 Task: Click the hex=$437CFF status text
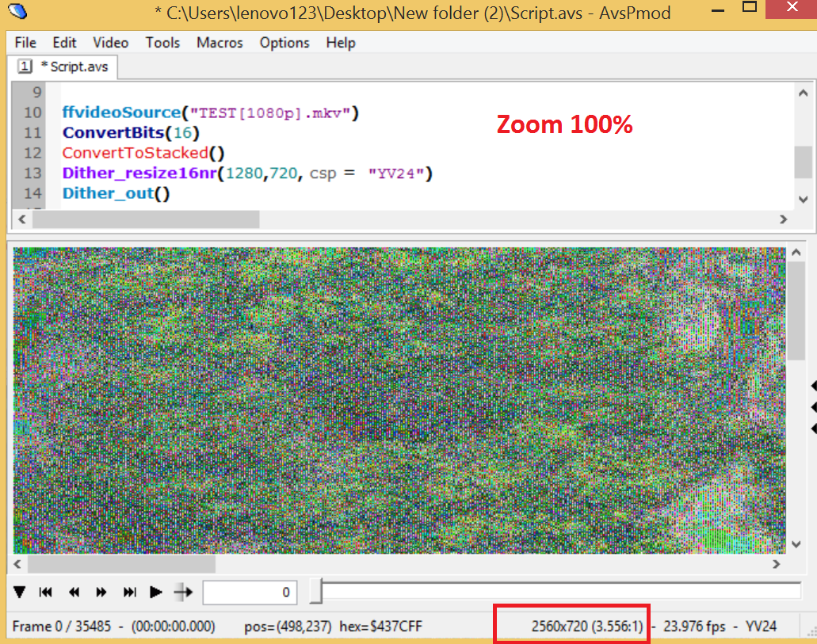[x=381, y=626]
